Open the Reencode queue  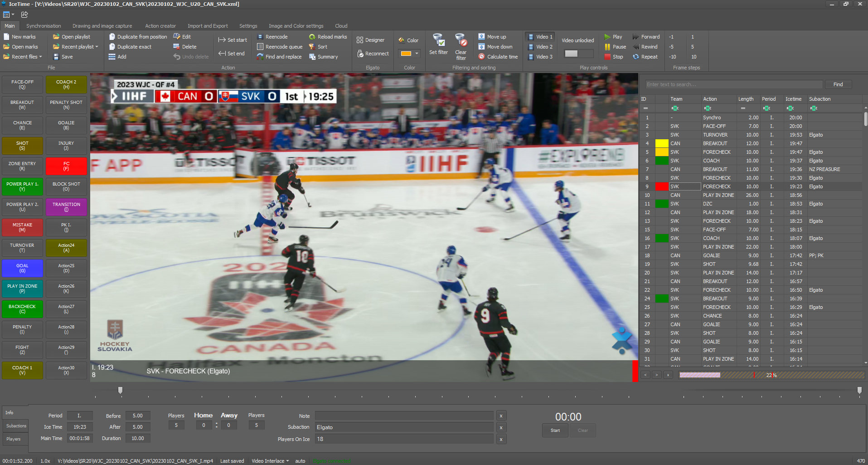(x=279, y=47)
